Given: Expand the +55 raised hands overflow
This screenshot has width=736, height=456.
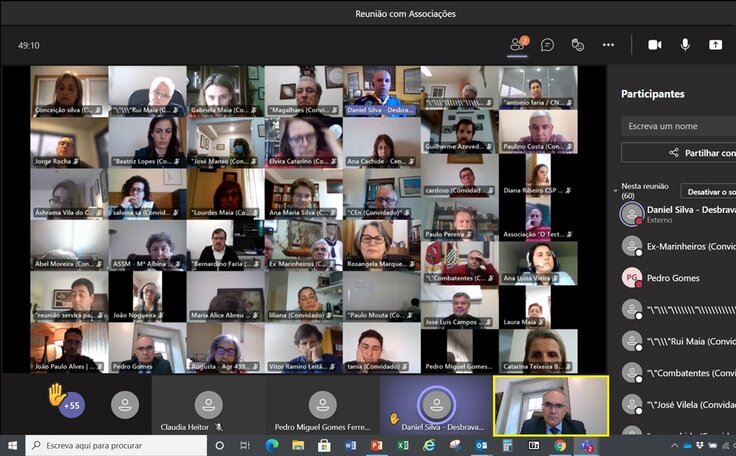Looking at the screenshot, I should [x=70, y=405].
